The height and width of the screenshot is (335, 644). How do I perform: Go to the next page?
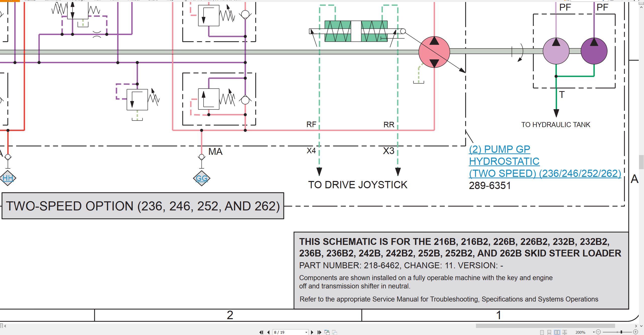pyautogui.click(x=312, y=332)
